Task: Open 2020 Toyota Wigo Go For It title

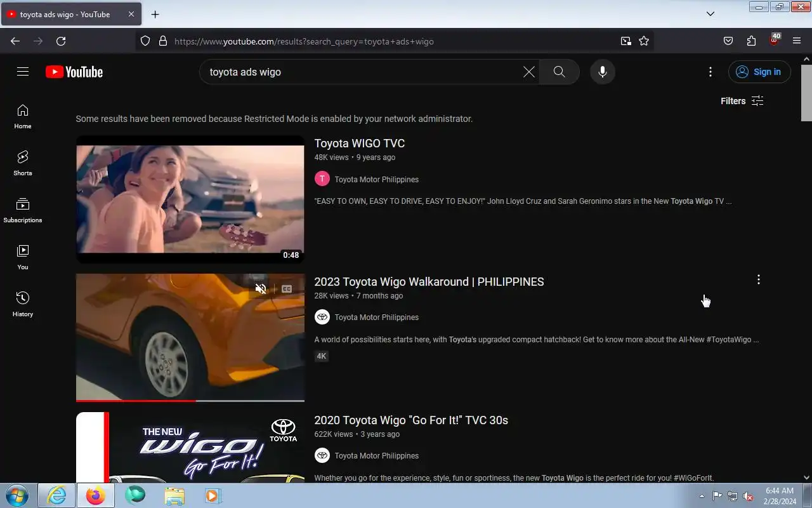Action: (411, 420)
